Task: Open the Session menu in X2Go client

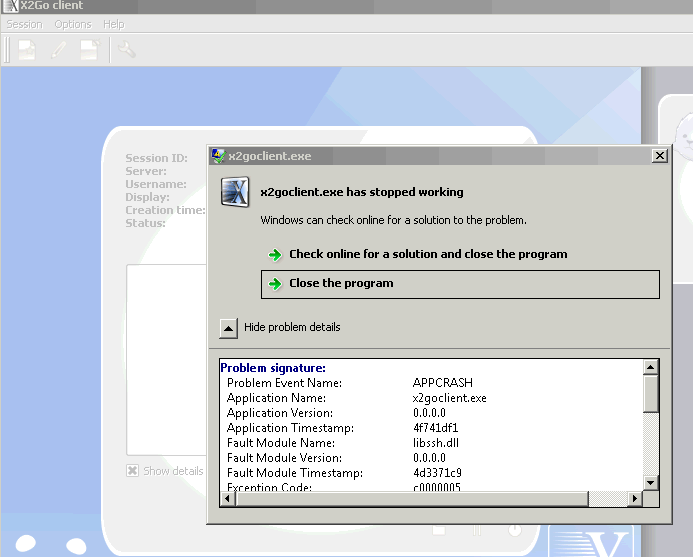Action: [24, 24]
